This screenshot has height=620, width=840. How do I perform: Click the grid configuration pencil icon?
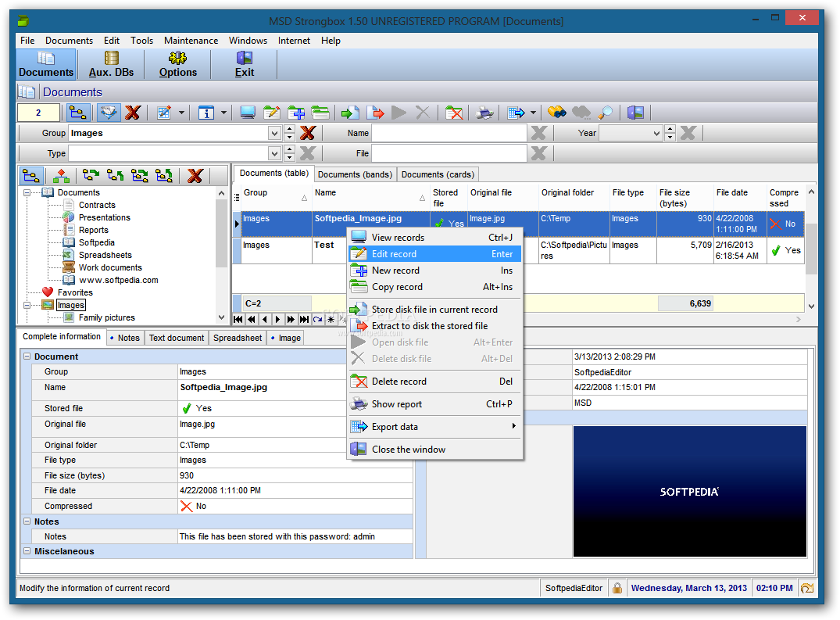tap(164, 113)
